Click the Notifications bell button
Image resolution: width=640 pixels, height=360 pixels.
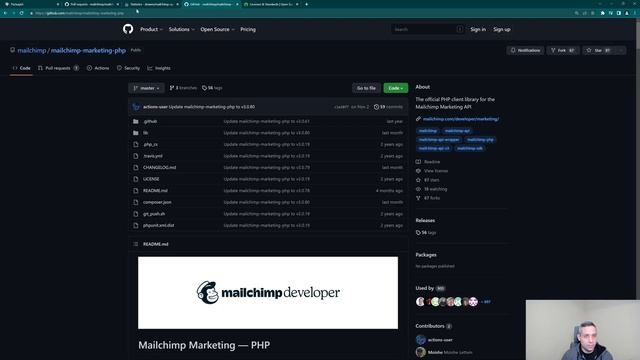[525, 50]
